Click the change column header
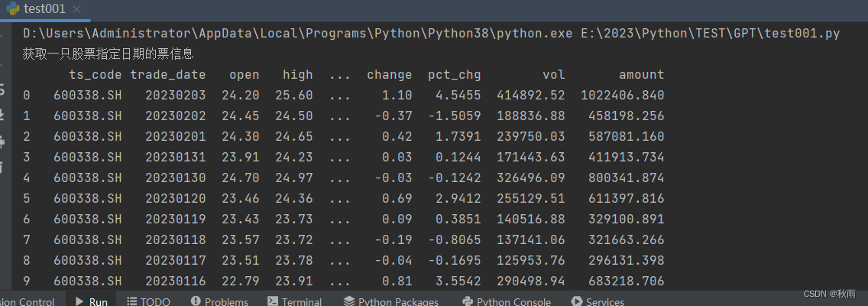The image size is (868, 306). pos(390,75)
